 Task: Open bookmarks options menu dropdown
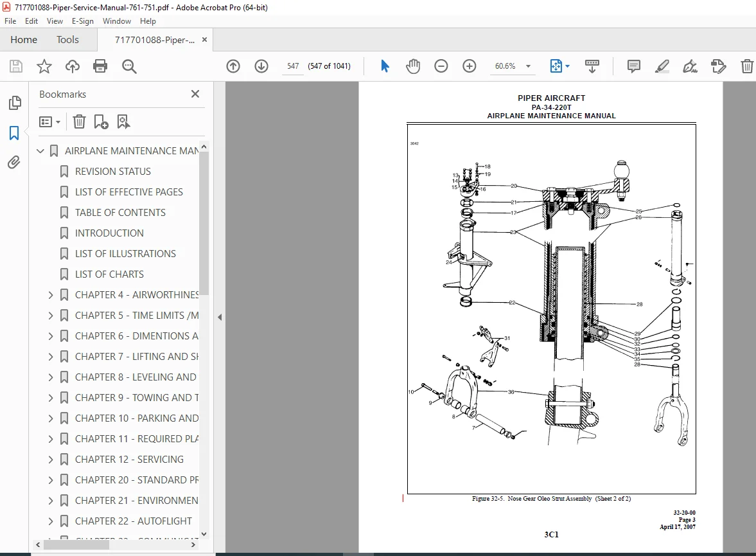[x=49, y=121]
